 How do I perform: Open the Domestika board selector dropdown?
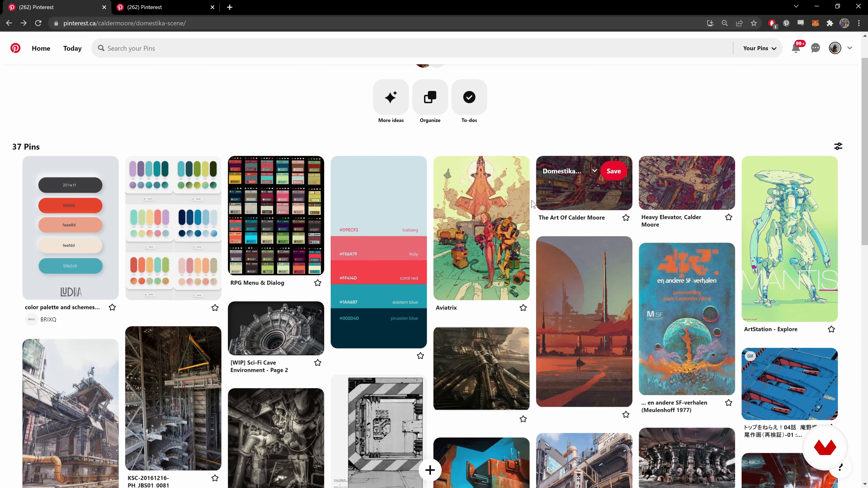[569, 171]
